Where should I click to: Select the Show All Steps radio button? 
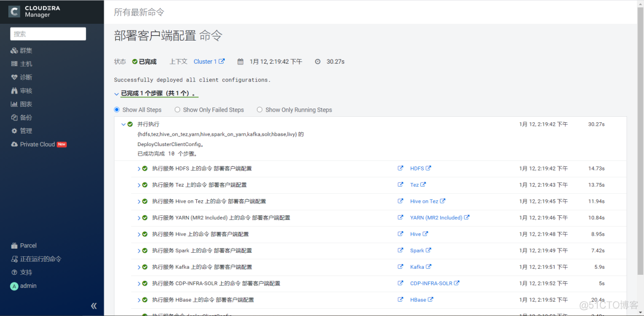117,110
